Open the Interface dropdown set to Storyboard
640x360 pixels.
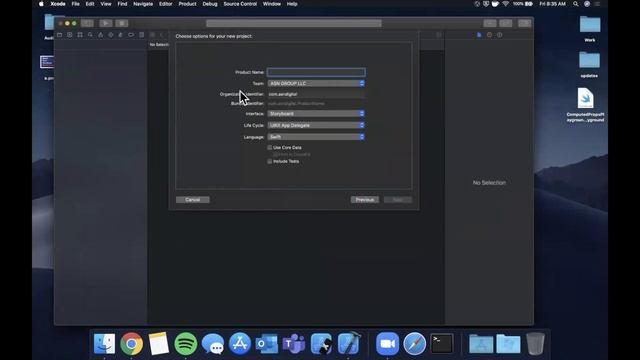316,113
